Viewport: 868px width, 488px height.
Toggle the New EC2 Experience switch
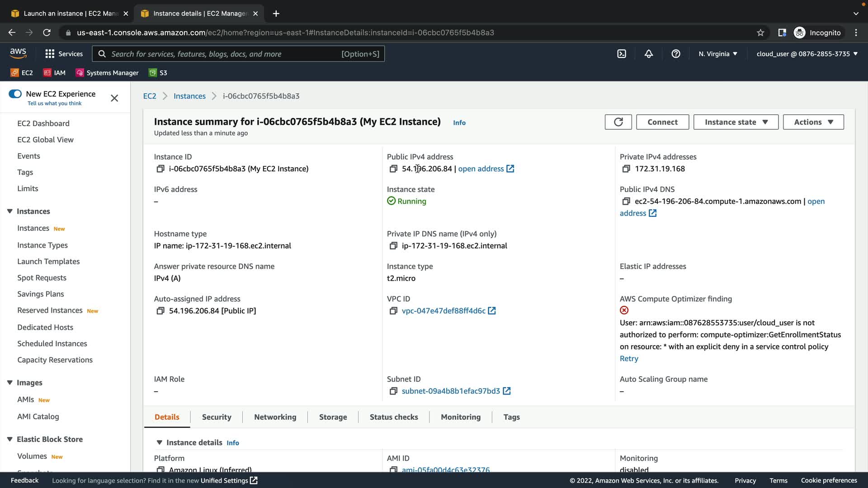15,94
